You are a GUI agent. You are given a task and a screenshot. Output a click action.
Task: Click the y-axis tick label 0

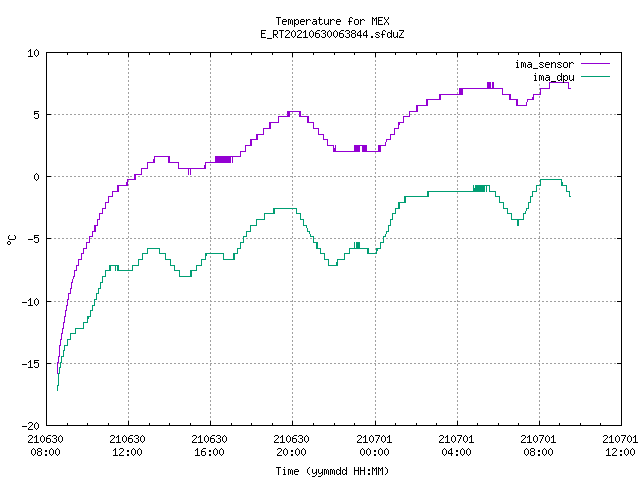pos(36,177)
